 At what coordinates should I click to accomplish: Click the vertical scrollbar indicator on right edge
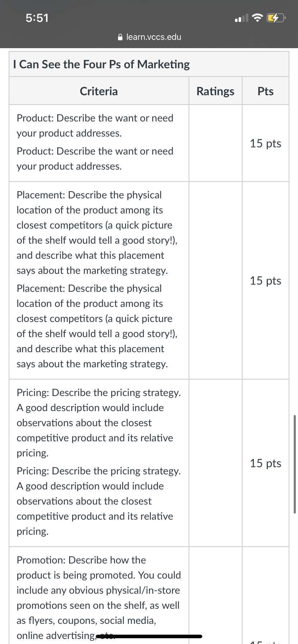[295, 464]
